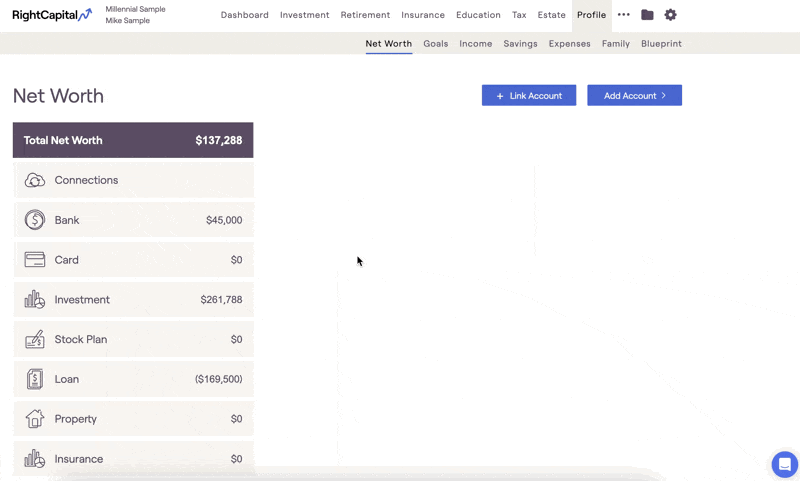Switch to the Income tab
Image resolution: width=800 pixels, height=481 pixels.
pos(476,43)
